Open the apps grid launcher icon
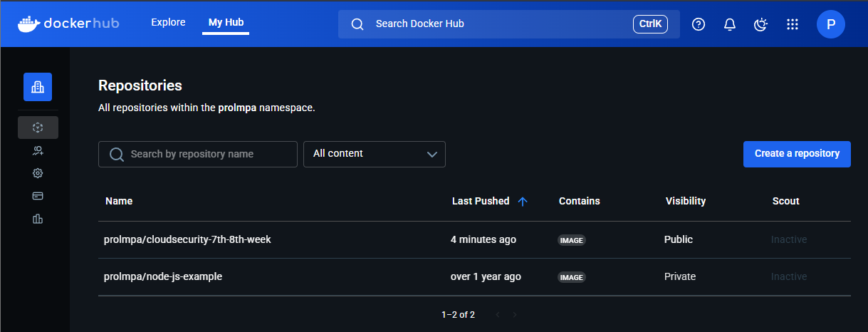Screen dimensions: 868x332 [792, 24]
